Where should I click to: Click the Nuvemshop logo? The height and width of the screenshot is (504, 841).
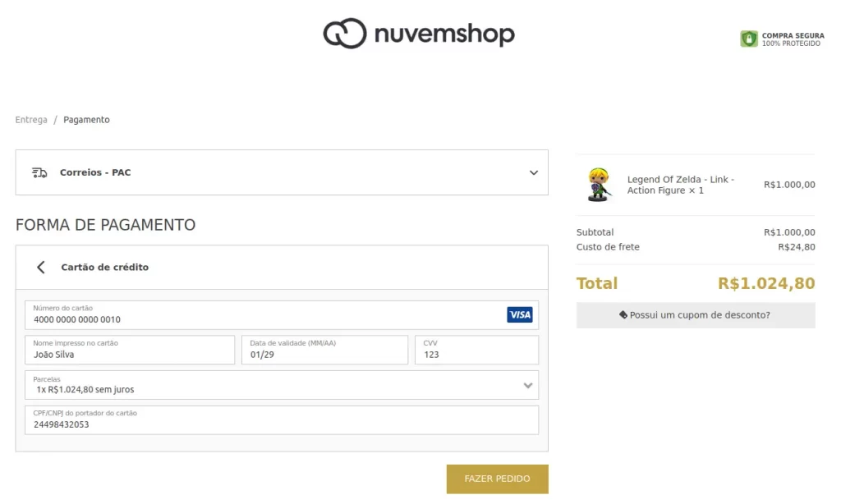tap(419, 34)
